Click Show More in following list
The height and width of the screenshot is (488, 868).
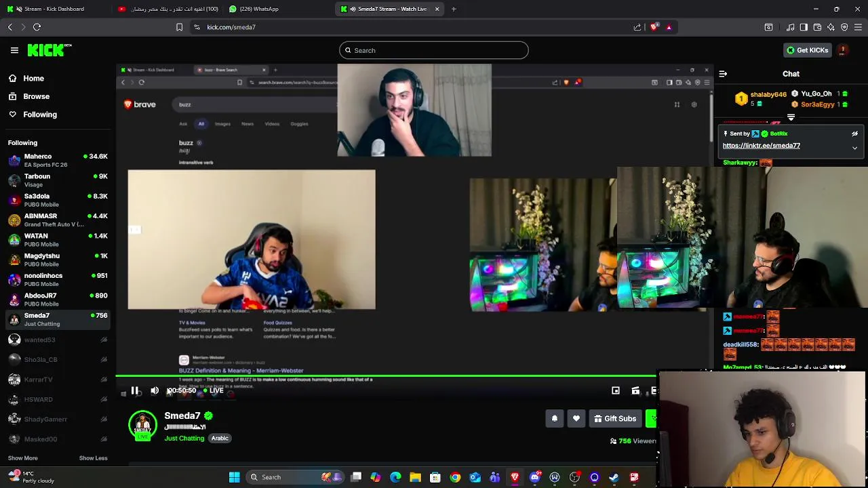[22, 458]
